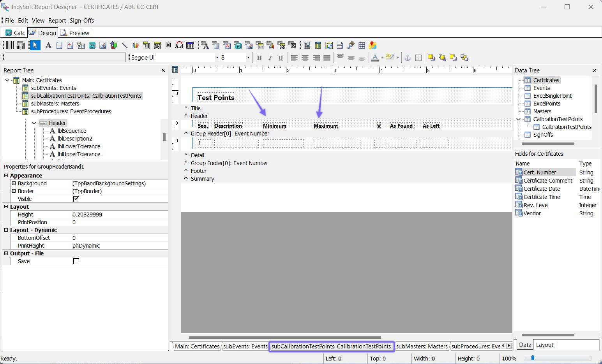This screenshot has height=364, width=602.
Task: Toggle the Visible property checkbox
Action: pos(76,199)
